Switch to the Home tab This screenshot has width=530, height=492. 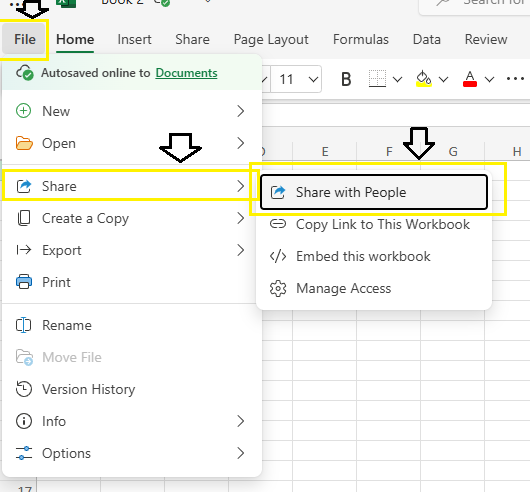coord(75,39)
